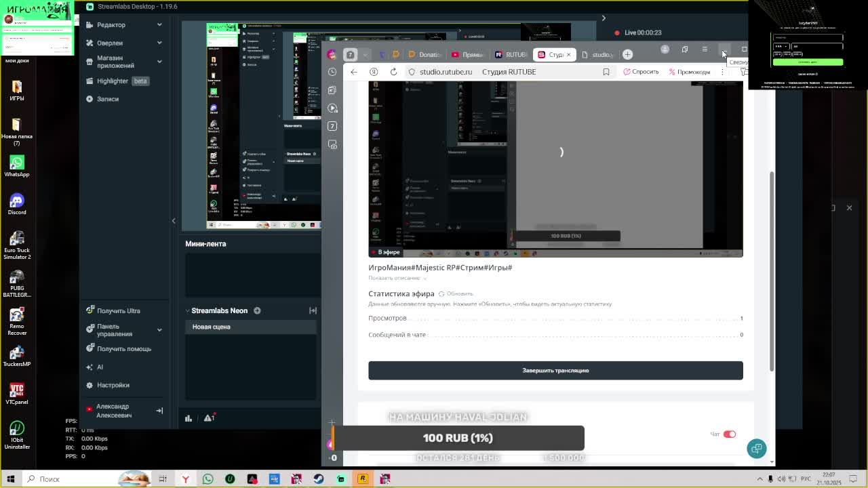The height and width of the screenshot is (488, 868).
Task: Open a new browser tab
Action: coord(628,54)
